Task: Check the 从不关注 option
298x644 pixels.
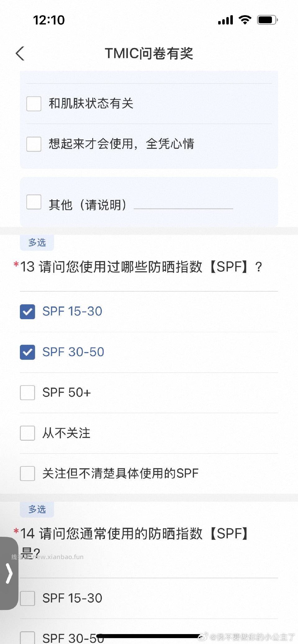Action: pyautogui.click(x=27, y=434)
